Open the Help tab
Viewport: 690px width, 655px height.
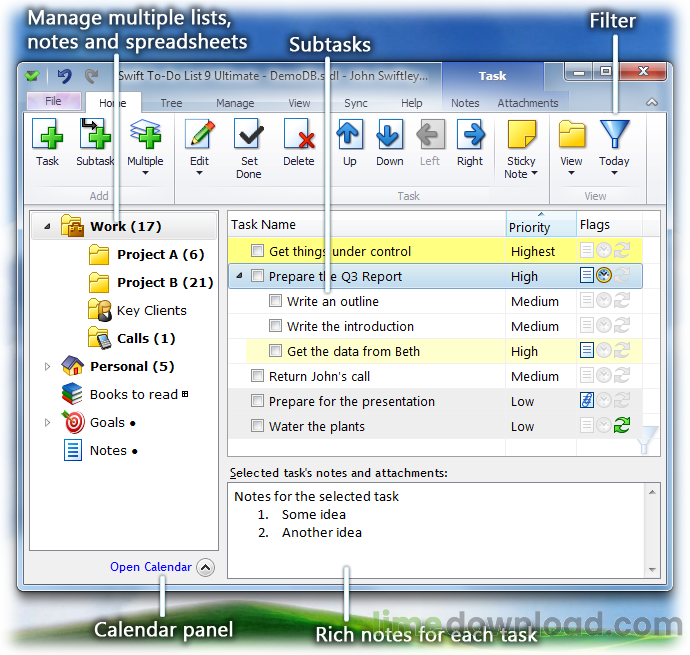[x=411, y=103]
